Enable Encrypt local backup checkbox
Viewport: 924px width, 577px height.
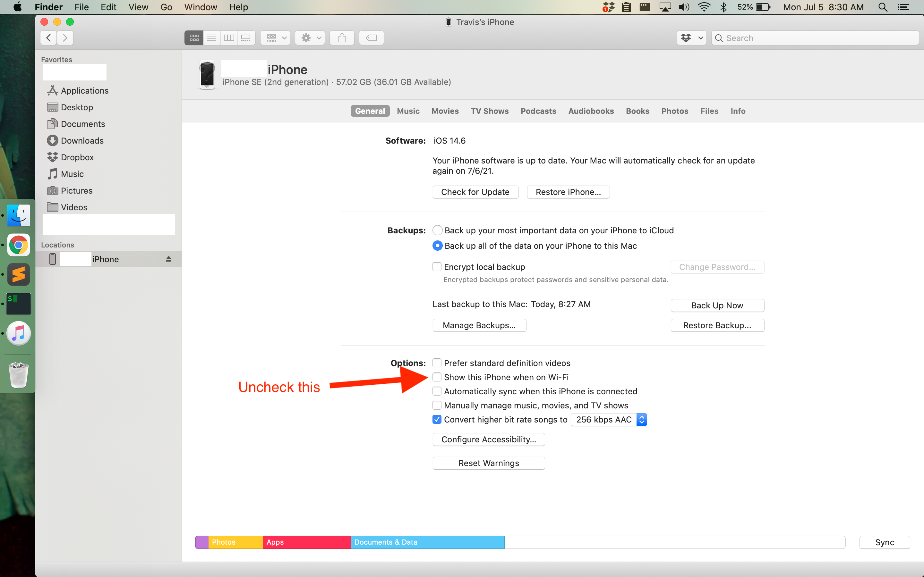437,267
